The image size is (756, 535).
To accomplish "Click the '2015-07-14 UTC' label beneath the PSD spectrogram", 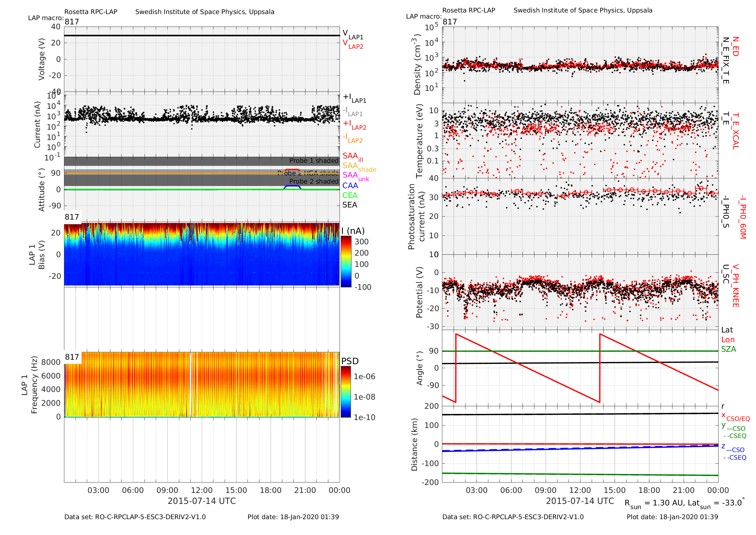I will click(x=202, y=501).
